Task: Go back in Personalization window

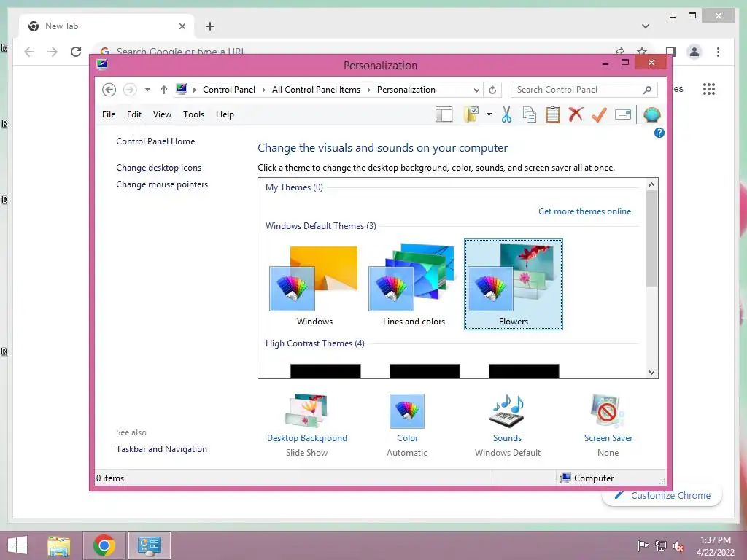Action: point(109,90)
